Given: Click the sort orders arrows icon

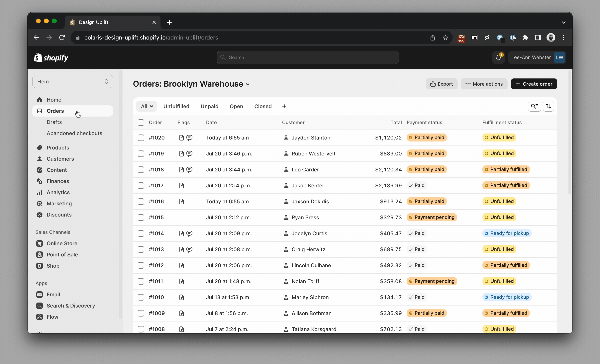Looking at the screenshot, I should pos(548,106).
